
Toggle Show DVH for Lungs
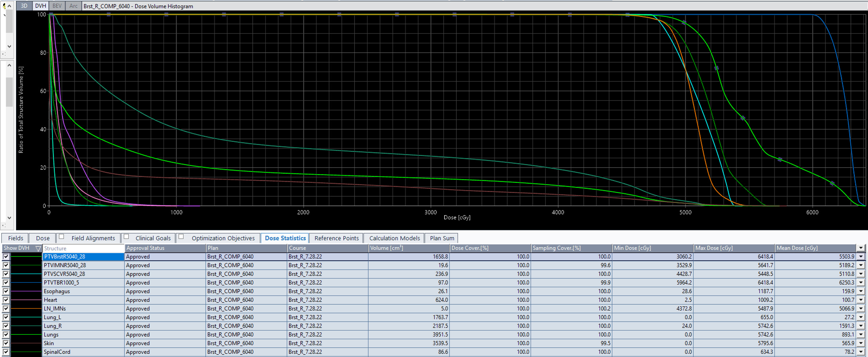click(6, 334)
